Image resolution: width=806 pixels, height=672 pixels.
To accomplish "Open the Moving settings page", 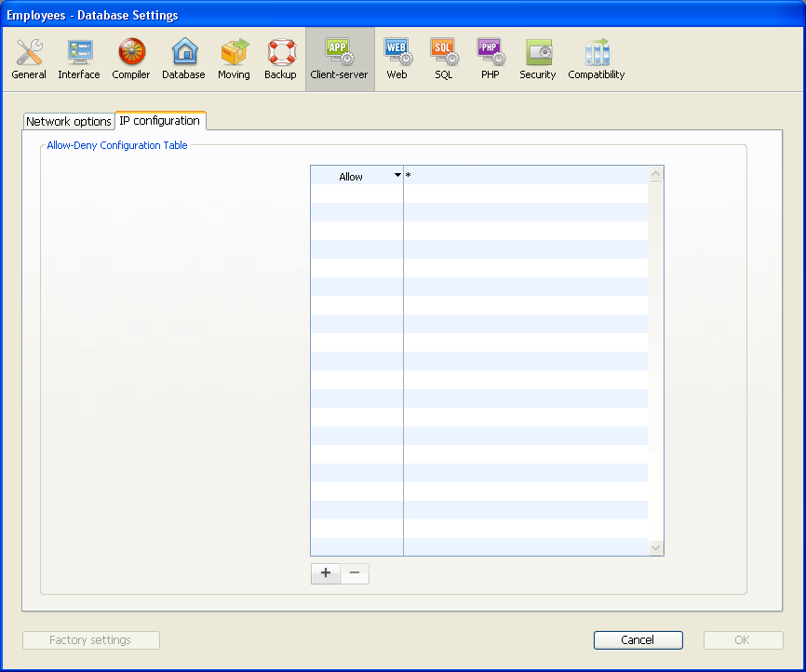I will pos(234,60).
